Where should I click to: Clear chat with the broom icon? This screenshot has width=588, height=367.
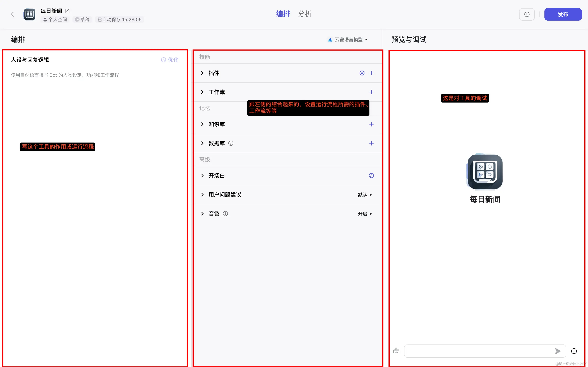coord(396,351)
